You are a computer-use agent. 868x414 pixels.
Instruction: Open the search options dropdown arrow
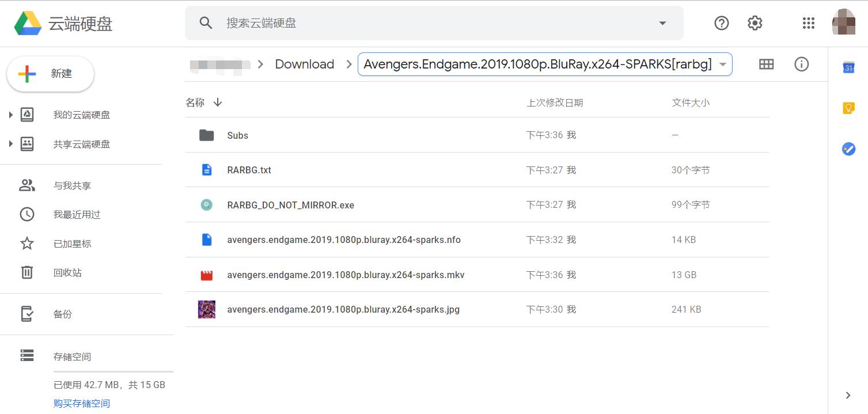[662, 23]
